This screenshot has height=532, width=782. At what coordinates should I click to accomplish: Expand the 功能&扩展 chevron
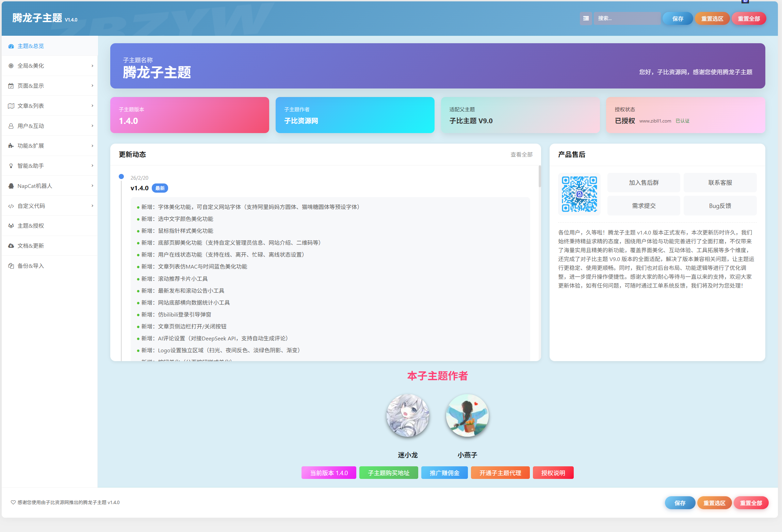tap(92, 146)
